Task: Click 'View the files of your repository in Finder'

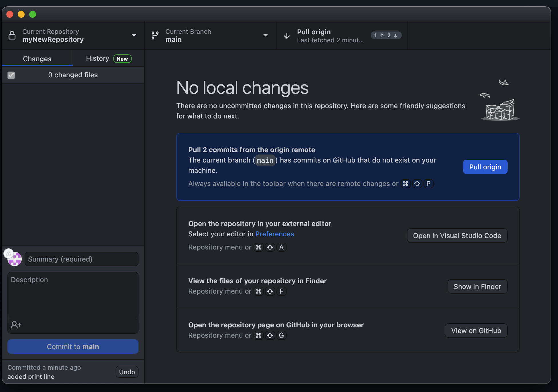Action: (x=258, y=281)
